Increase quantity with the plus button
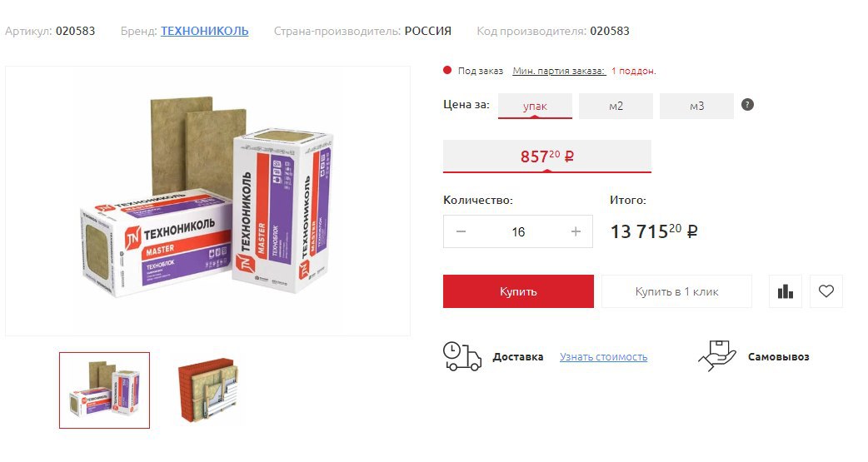This screenshot has width=868, height=462. coord(576,231)
